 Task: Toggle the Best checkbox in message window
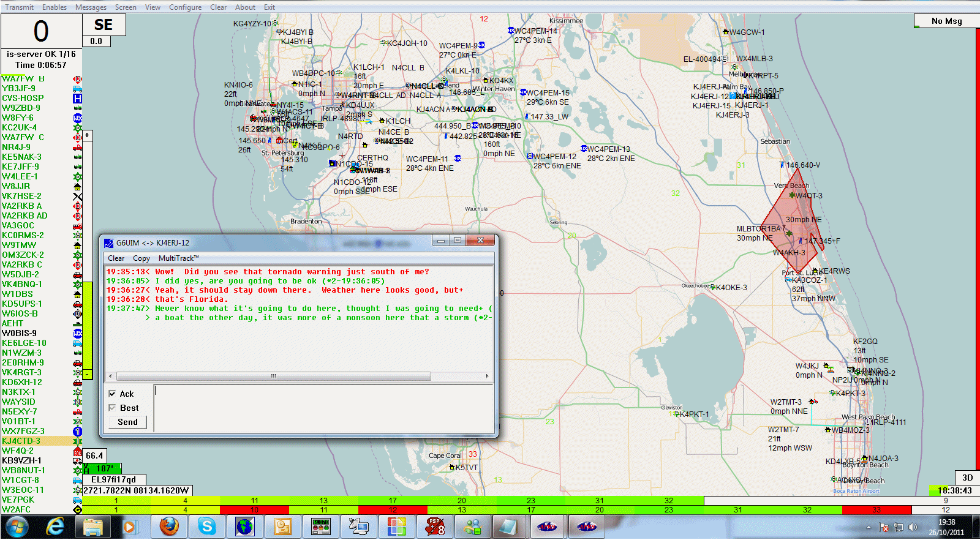(x=112, y=408)
